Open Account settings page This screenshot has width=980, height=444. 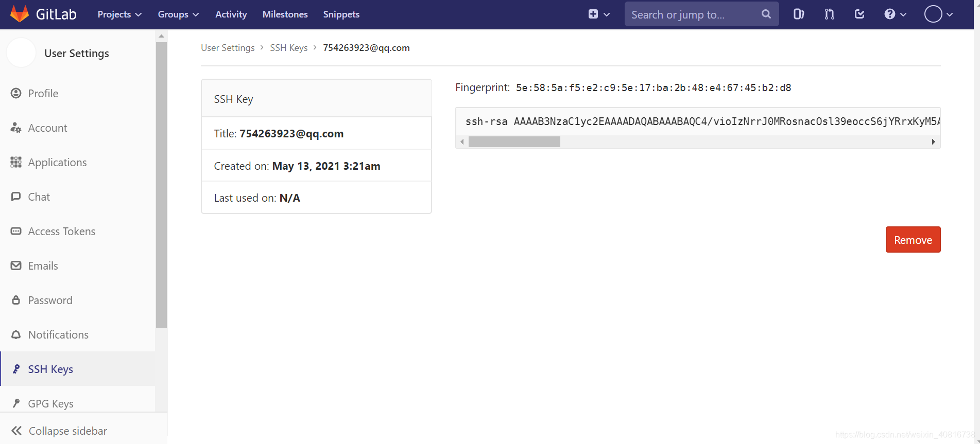[47, 128]
